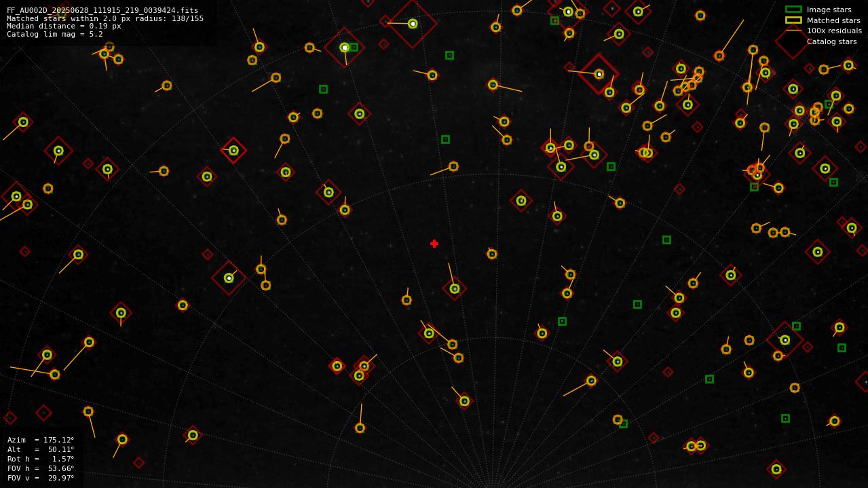
Task: Click the 'Azim = 175.12°' readout
Action: tap(41, 440)
